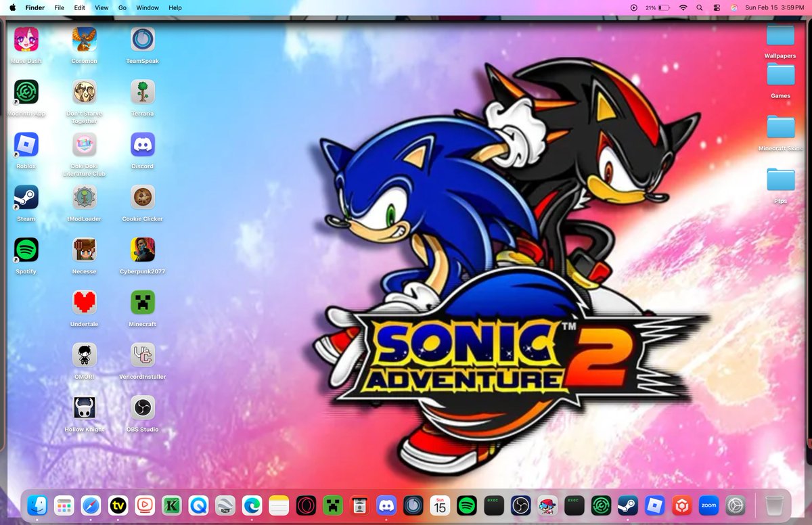Open System Settings from the Dock
Screen dimensions: 812x525
[x=736, y=505]
